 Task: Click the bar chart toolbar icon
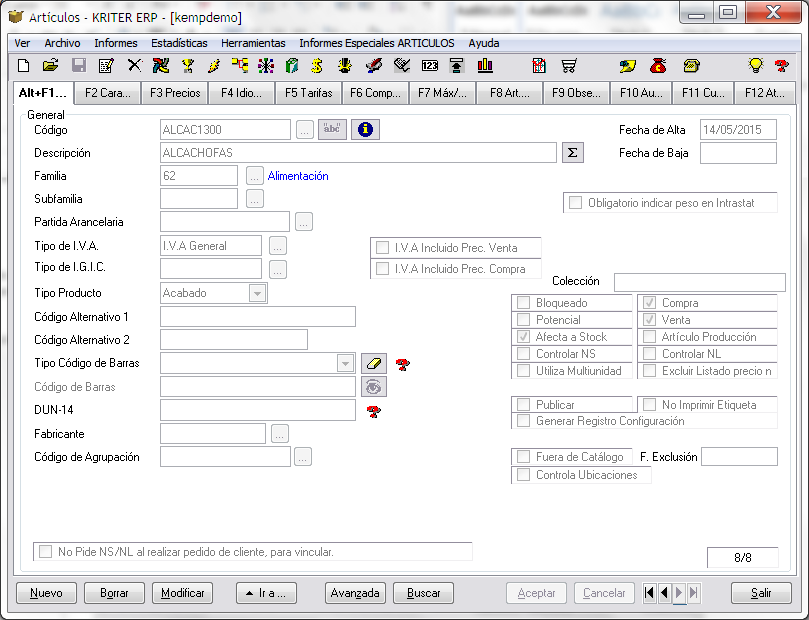click(485, 66)
